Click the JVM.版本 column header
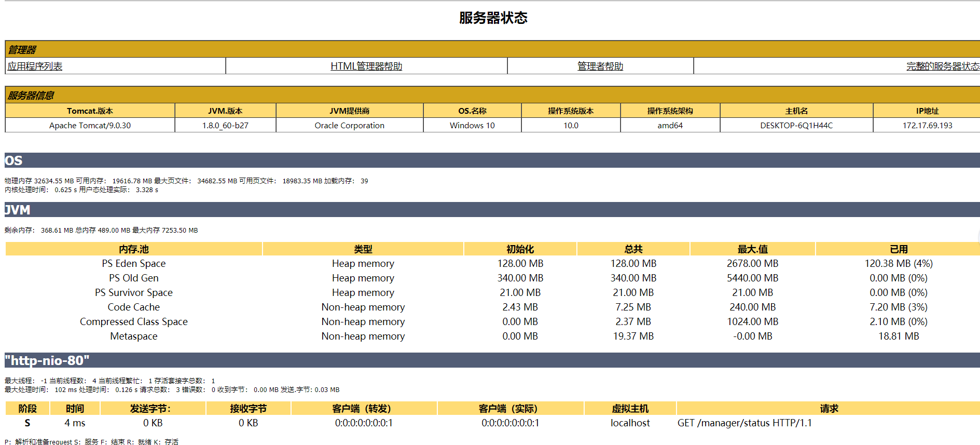This screenshot has width=980, height=445. point(225,111)
